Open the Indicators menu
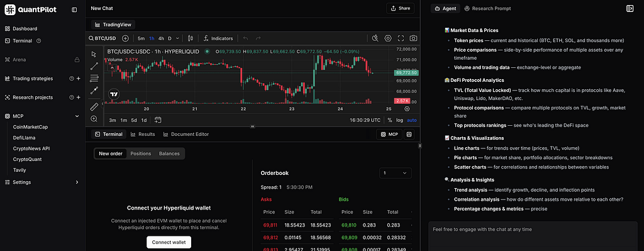The height and width of the screenshot is (251, 644). click(218, 38)
